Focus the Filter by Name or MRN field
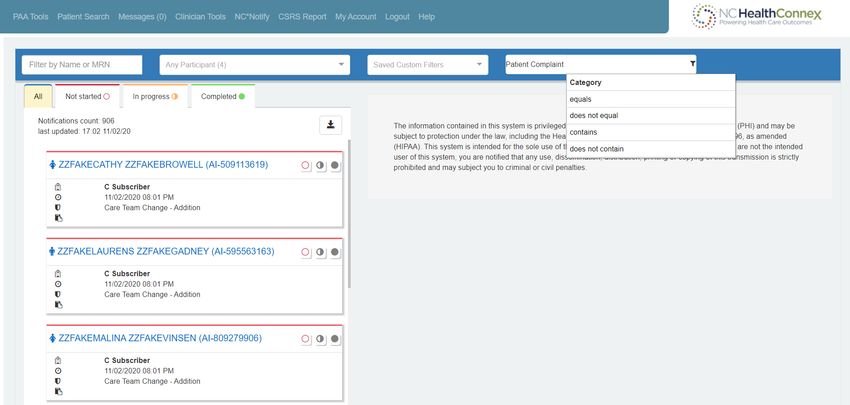 82,65
